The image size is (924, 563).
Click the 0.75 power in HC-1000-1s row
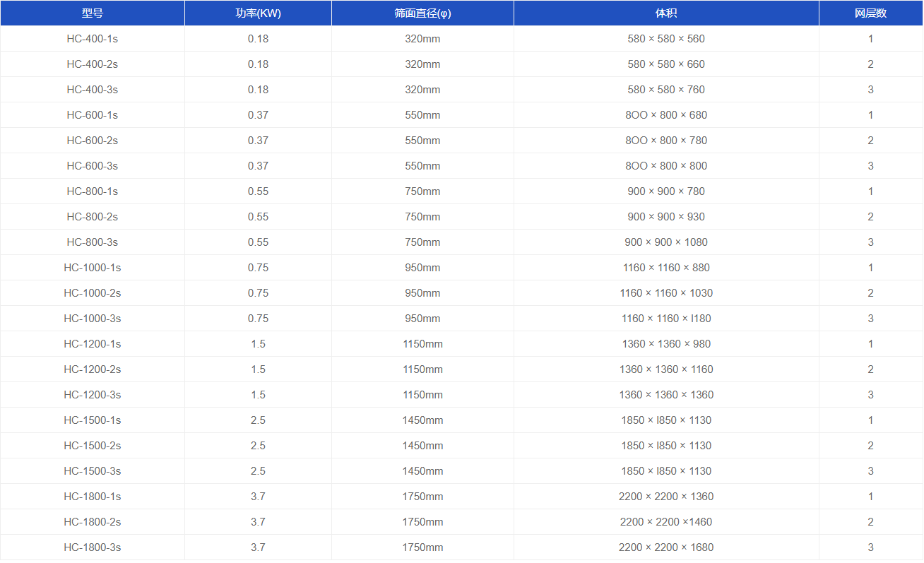259,268
